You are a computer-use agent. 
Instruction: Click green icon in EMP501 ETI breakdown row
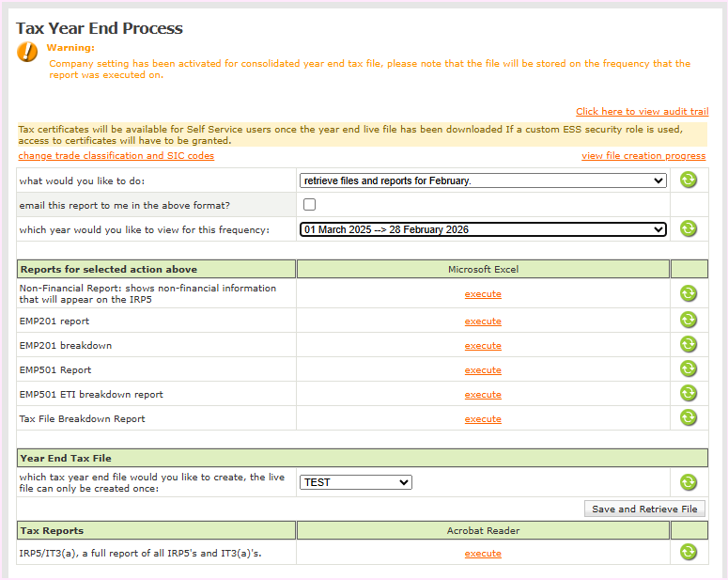coord(689,393)
